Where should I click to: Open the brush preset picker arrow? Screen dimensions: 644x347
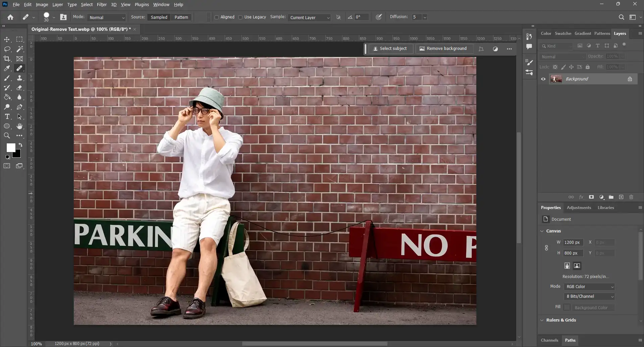click(54, 17)
